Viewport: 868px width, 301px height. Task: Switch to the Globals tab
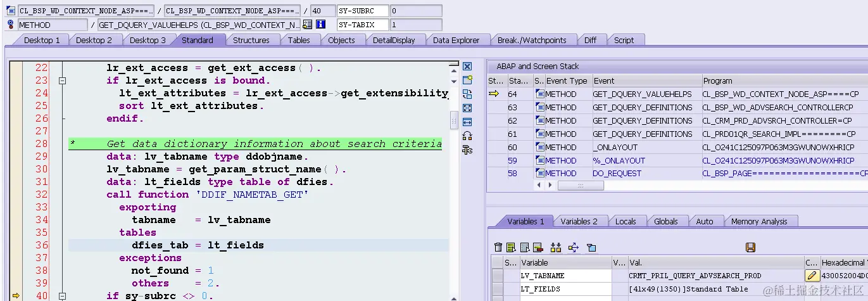coord(665,221)
